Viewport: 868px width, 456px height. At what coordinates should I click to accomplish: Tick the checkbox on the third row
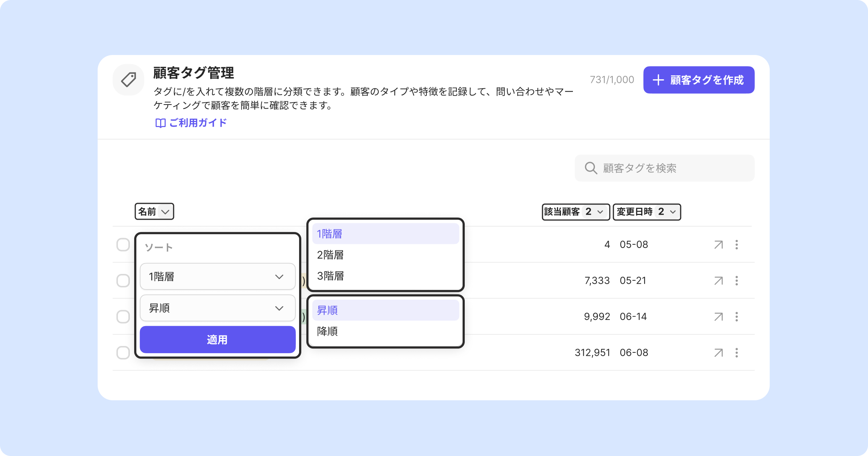coord(123,317)
